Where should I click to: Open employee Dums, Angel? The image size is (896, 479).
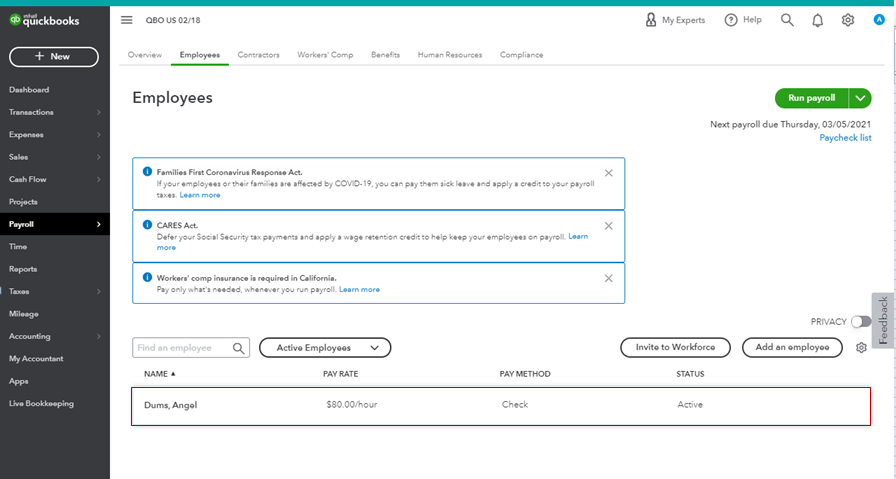click(x=170, y=405)
